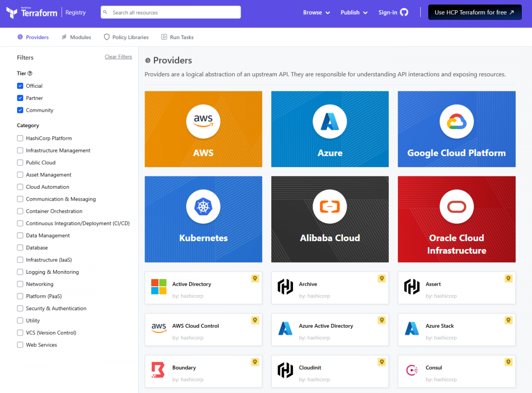Open the Consul provider card
This screenshot has height=393, width=532.
[x=456, y=371]
